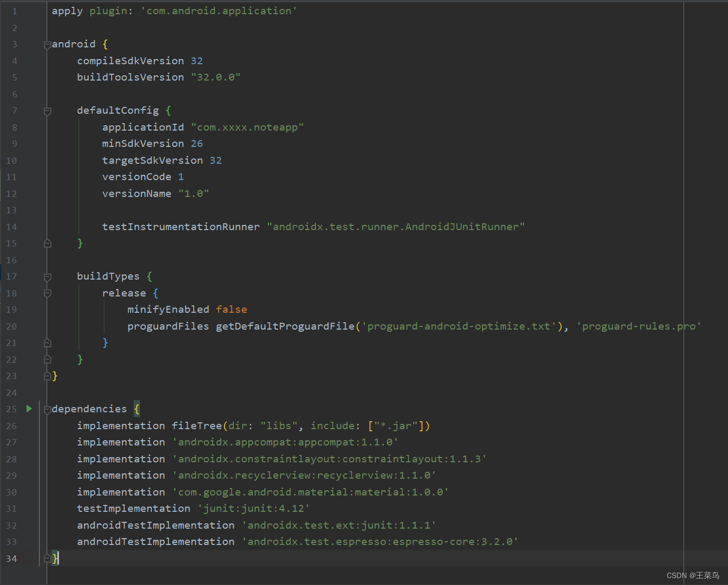Image resolution: width=728 pixels, height=585 pixels.
Task: Click 'androidx.test.ext:junit:1.1.1' dependency
Action: (339, 525)
